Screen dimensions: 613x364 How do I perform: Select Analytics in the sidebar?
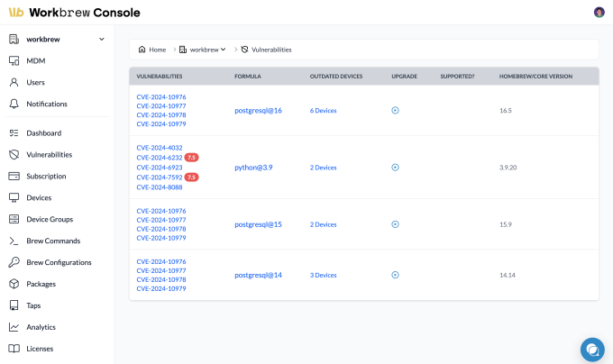point(41,327)
